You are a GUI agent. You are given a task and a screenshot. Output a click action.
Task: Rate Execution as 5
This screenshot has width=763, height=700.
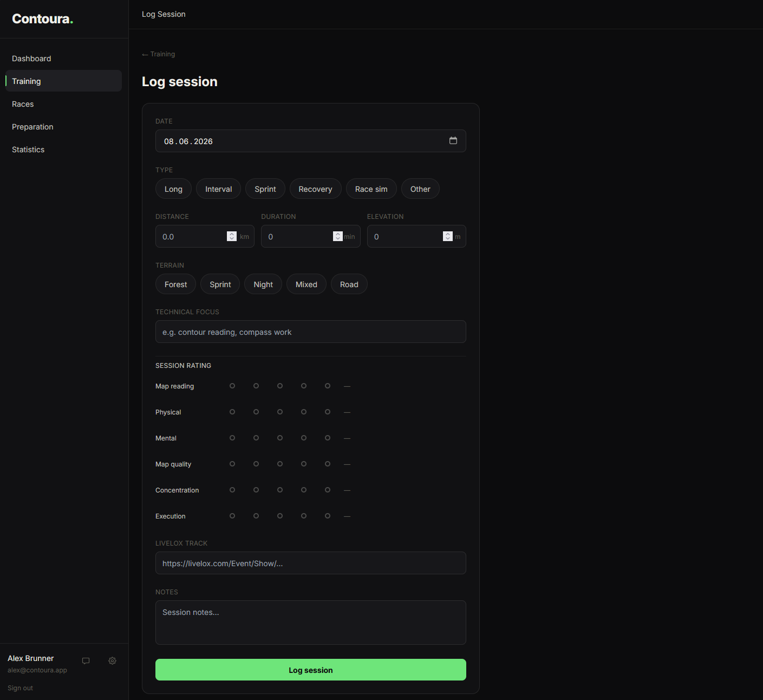[328, 516]
